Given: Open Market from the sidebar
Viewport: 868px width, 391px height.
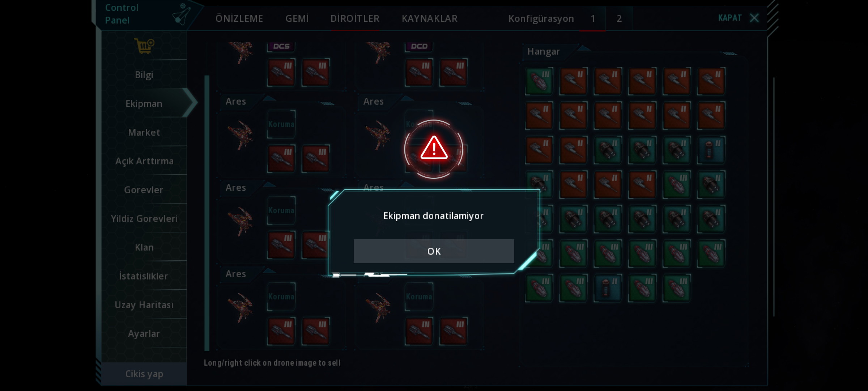Looking at the screenshot, I should (144, 133).
